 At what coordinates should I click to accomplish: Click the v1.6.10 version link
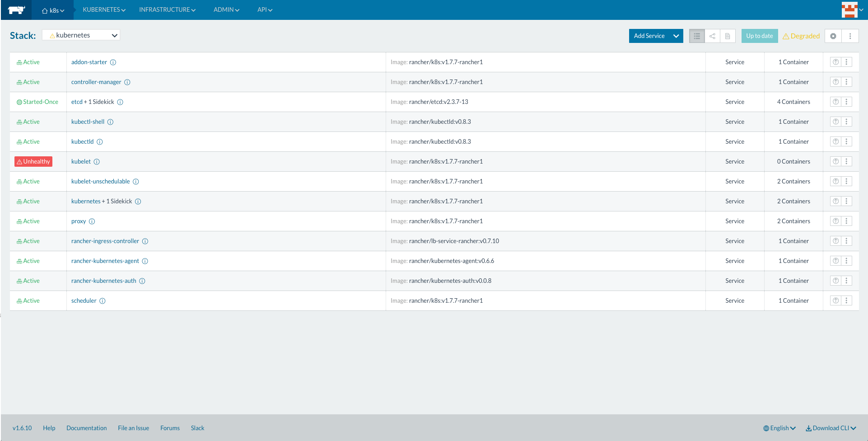click(22, 428)
